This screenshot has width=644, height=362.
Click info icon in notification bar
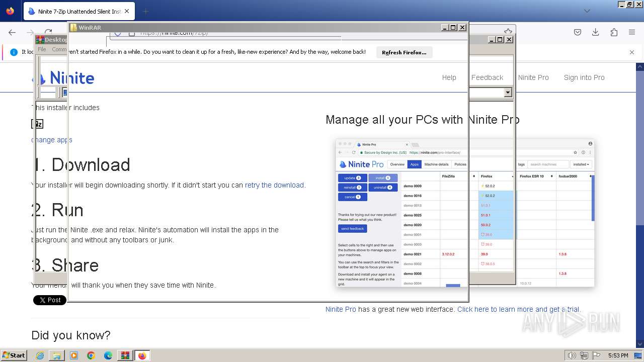click(x=14, y=52)
